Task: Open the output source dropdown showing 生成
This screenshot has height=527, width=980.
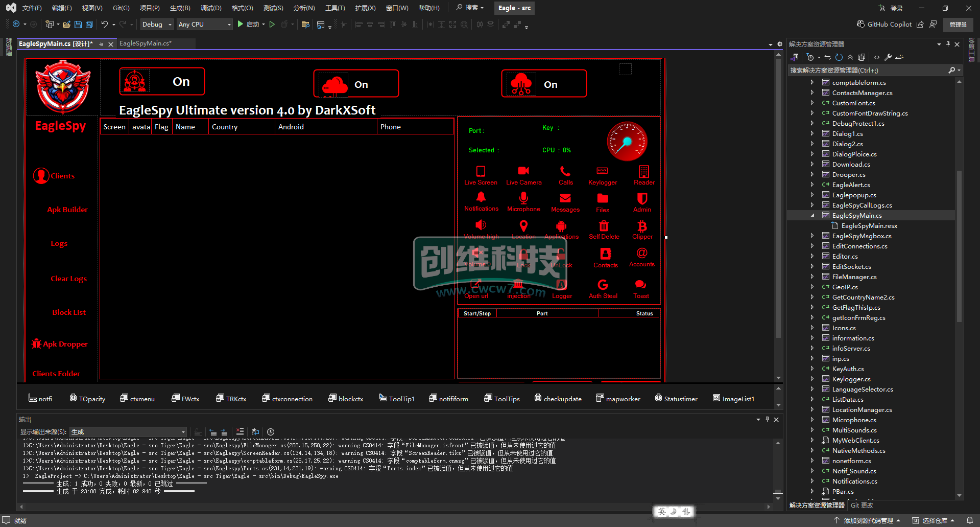Action: point(128,432)
